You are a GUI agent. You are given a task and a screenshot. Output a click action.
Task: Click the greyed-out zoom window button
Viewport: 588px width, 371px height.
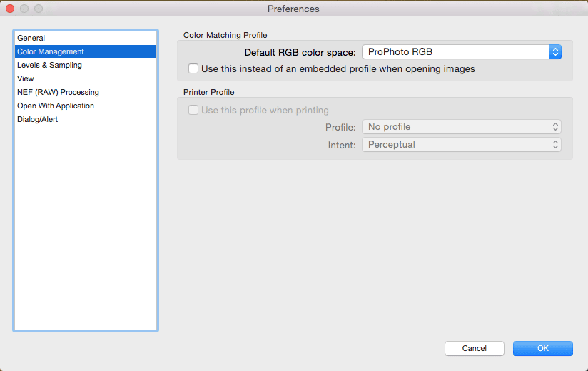(39, 9)
